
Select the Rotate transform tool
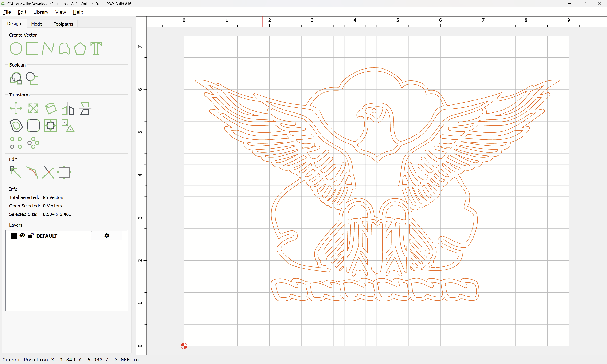click(x=51, y=108)
